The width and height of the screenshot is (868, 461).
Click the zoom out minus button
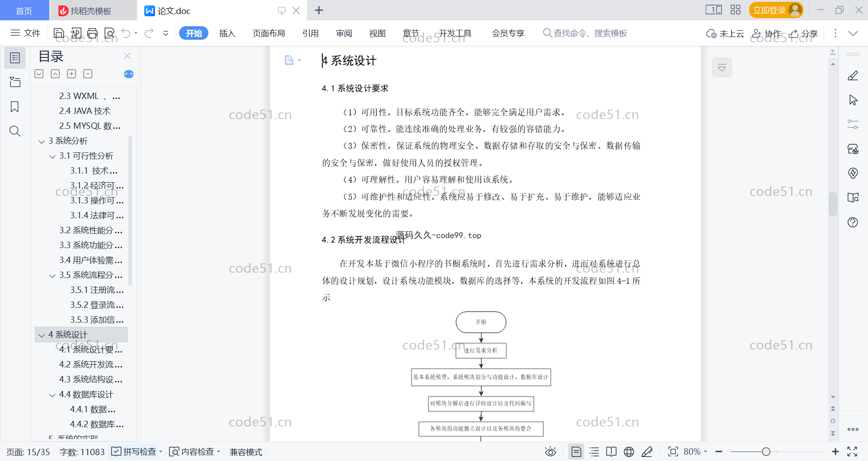[x=719, y=452]
